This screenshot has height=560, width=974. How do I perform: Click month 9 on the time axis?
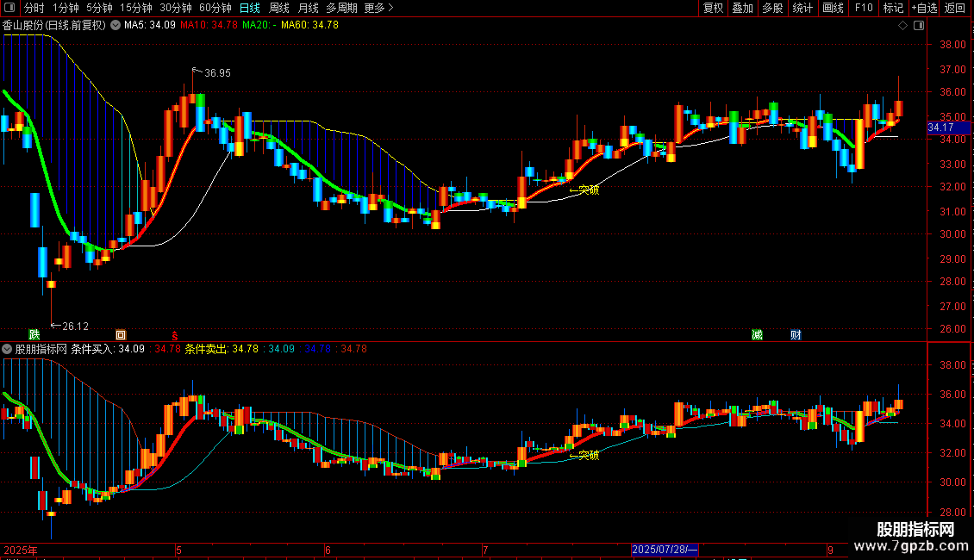[830, 550]
